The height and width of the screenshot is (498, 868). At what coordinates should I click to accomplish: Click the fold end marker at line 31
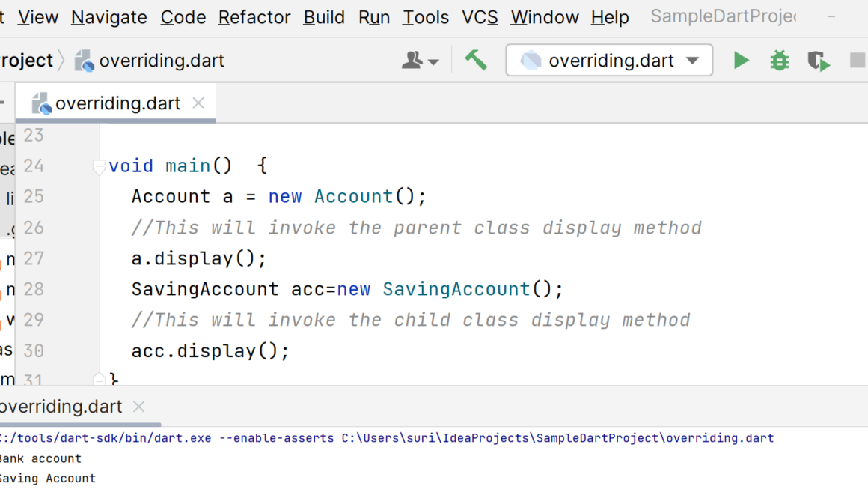pyautogui.click(x=99, y=379)
